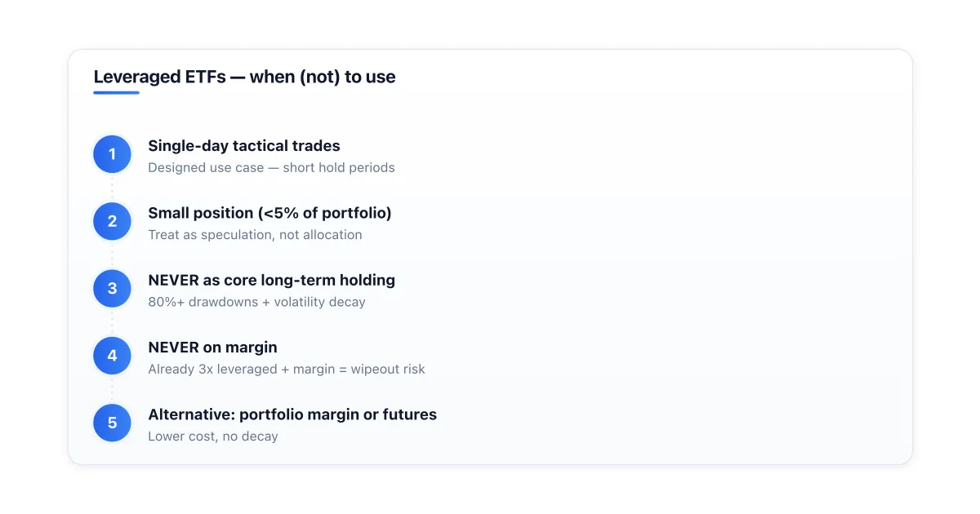Click dotted connector between steps 3 and 4
980x514 pixels.
click(113, 322)
